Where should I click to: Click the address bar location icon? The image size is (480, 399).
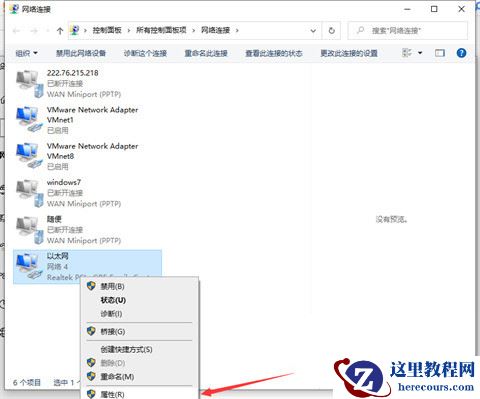(x=75, y=31)
